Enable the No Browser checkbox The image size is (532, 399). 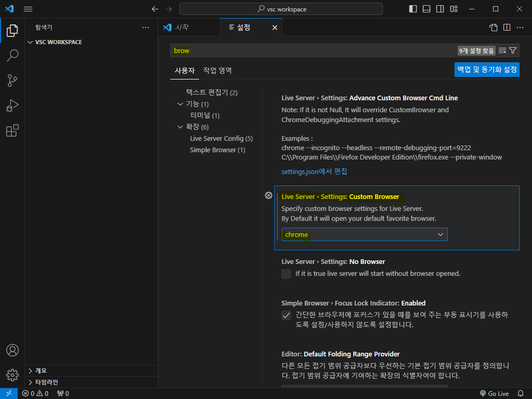(x=286, y=274)
